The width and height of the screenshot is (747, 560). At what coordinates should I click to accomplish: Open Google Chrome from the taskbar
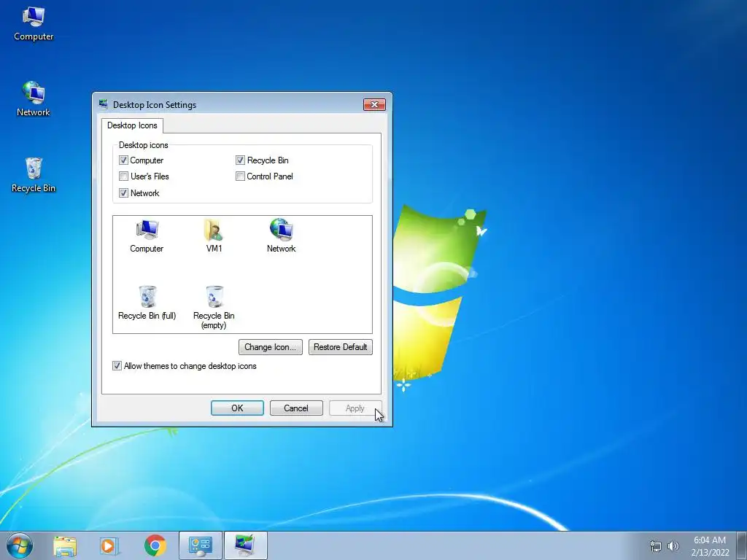point(155,545)
